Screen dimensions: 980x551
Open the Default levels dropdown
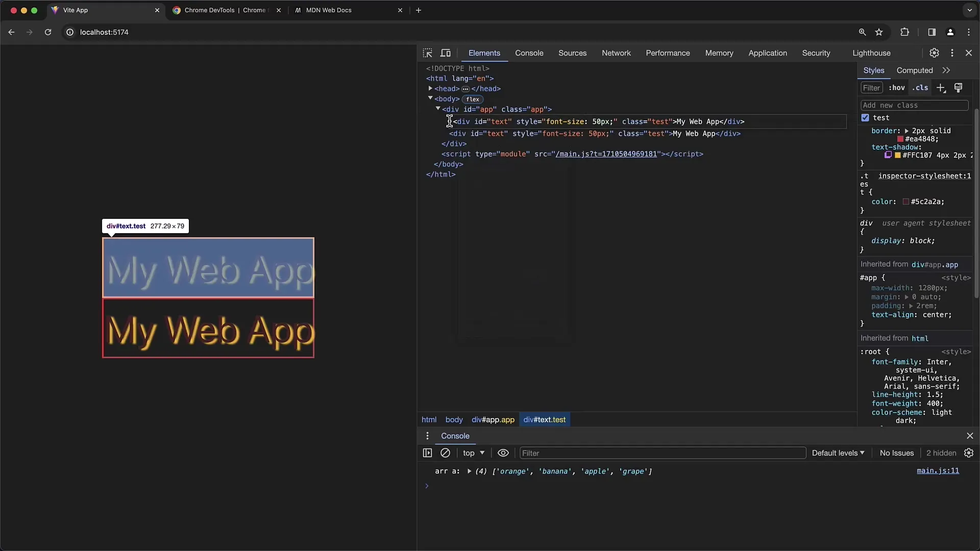point(838,453)
